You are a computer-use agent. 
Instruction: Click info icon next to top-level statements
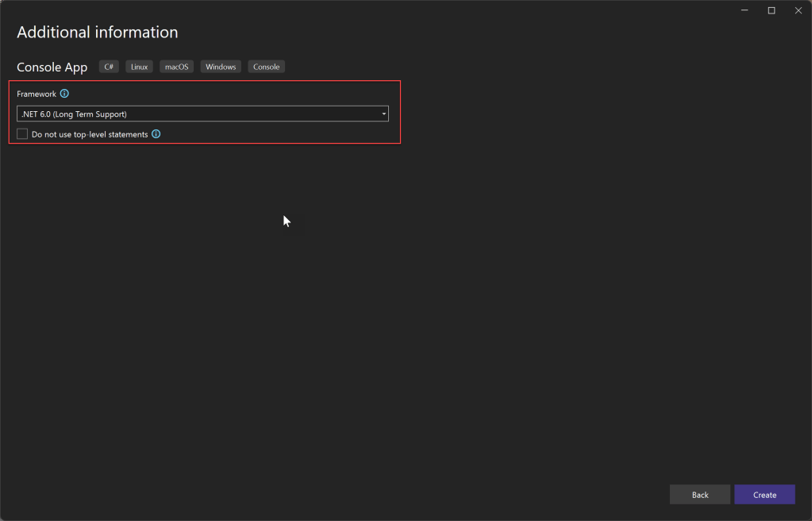156,134
